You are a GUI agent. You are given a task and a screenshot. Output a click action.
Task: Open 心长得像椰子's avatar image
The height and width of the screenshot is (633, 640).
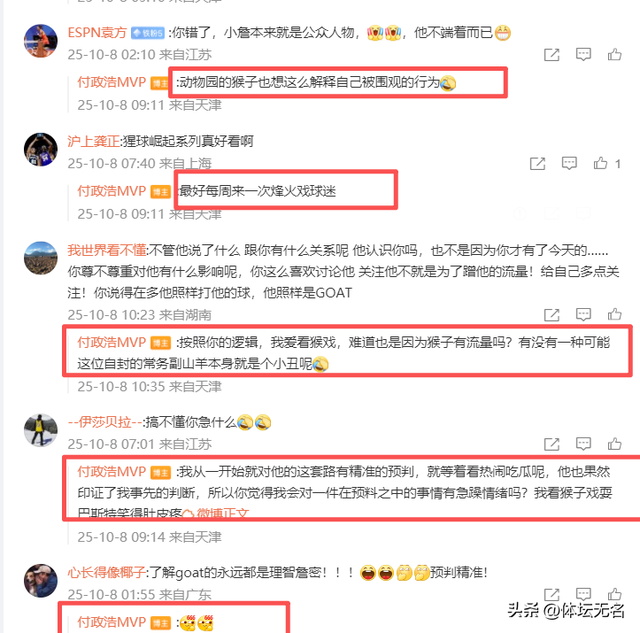(41, 580)
